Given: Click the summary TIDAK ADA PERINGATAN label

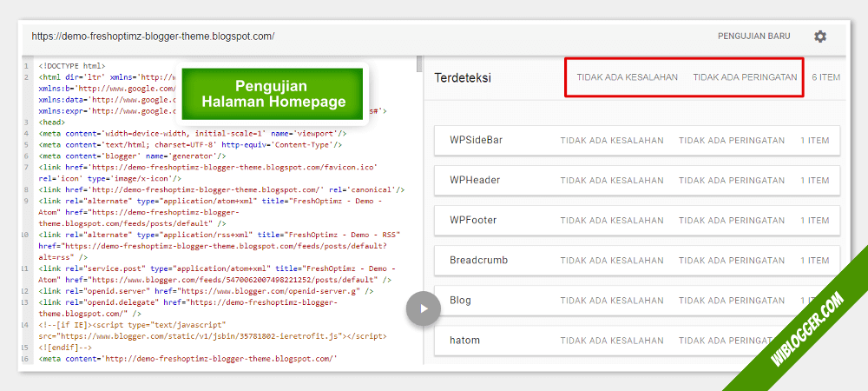Looking at the screenshot, I should pos(745,77).
